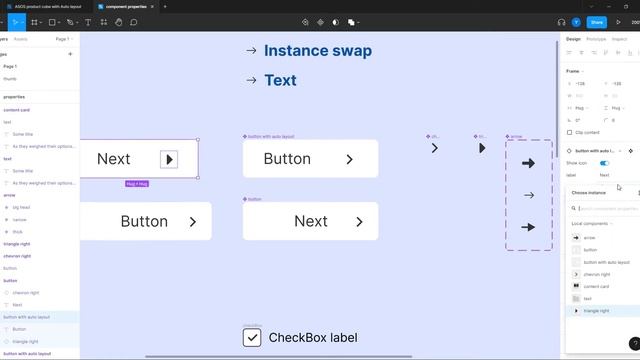Open the Resources tool
Viewport: 640px width, 360px height.
(x=104, y=22)
